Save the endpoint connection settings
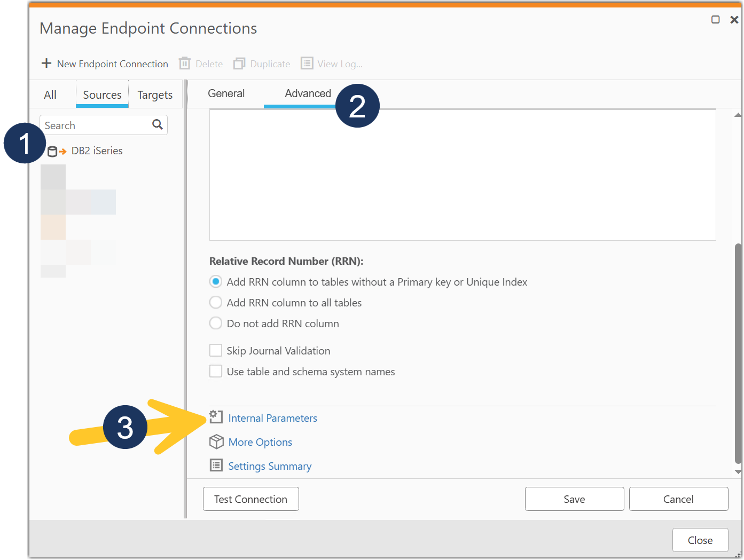Viewport: 744px width, 560px height. pyautogui.click(x=574, y=499)
